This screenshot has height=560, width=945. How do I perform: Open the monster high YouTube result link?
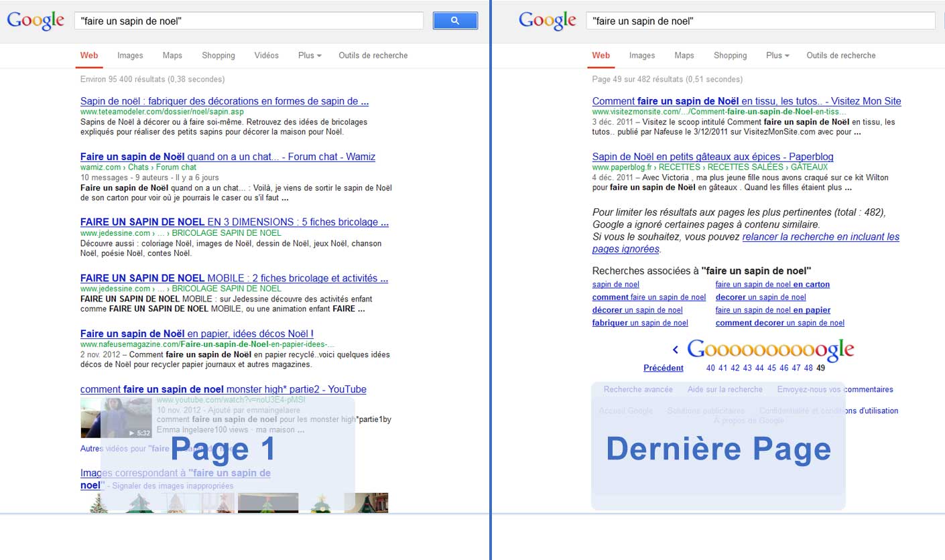[223, 389]
